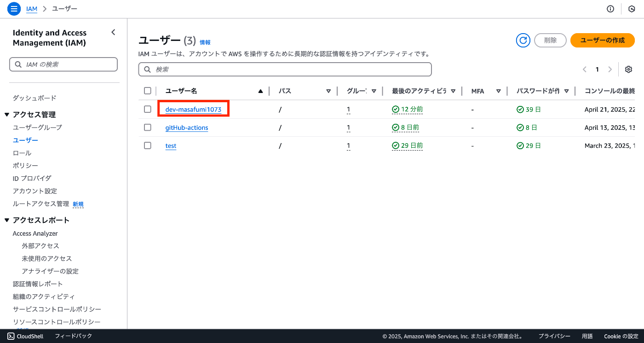Click フィードバック in the footer
The image size is (644, 343).
pyautogui.click(x=74, y=336)
